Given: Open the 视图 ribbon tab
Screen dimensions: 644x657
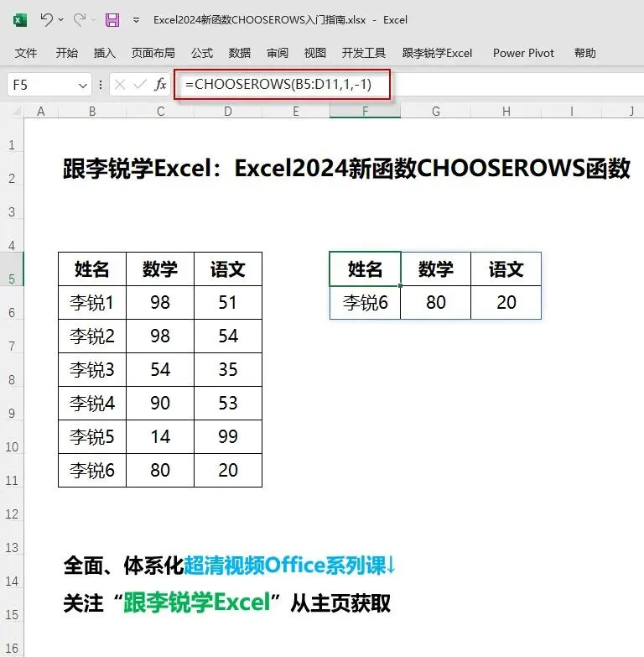Looking at the screenshot, I should pyautogui.click(x=315, y=53).
